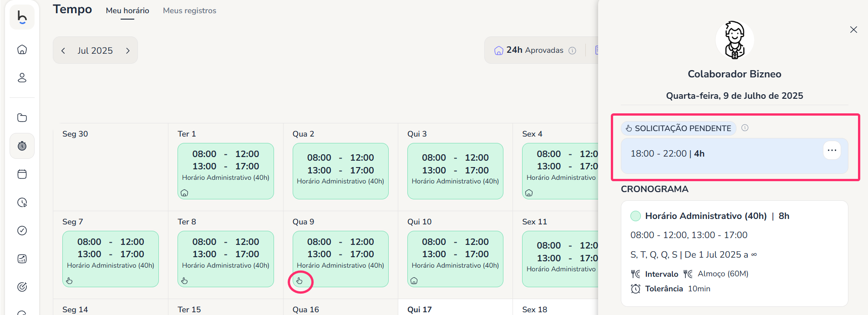Click the 24h Aprovadas info icon
868x315 pixels.
pyautogui.click(x=573, y=51)
